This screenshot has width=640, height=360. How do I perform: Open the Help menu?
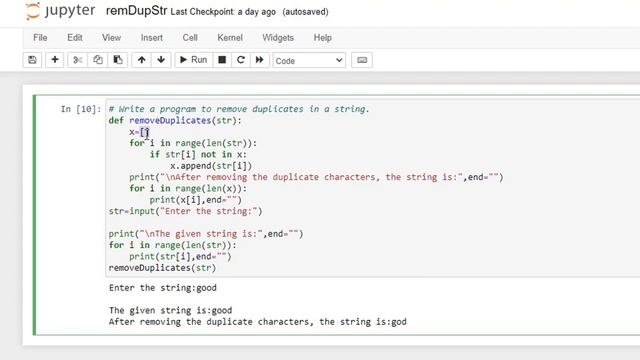(322, 38)
